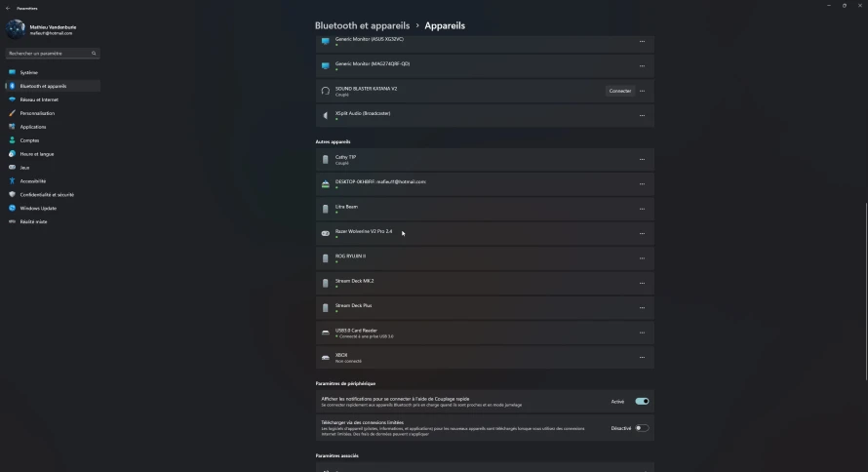This screenshot has width=868, height=472.
Task: Open more options for Razer Wolverine V2 Pro
Action: tap(642, 233)
